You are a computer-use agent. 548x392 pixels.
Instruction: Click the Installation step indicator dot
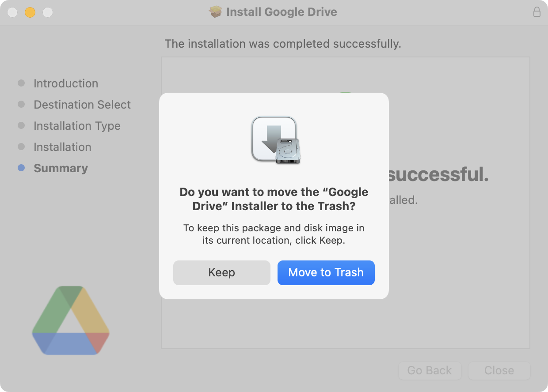[21, 147]
